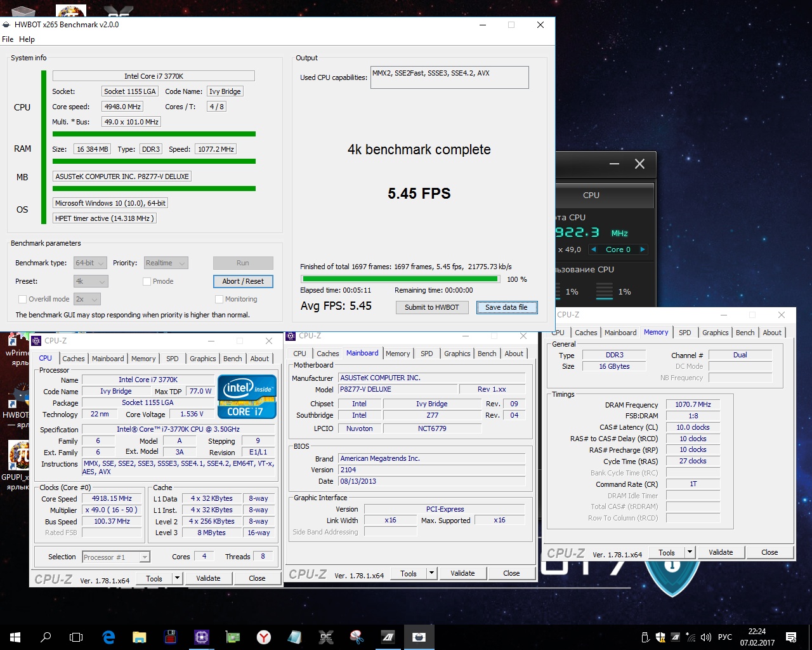Switch to the HWBOT x265 taskbar icon
The image size is (812, 650).
pyautogui.click(x=419, y=637)
